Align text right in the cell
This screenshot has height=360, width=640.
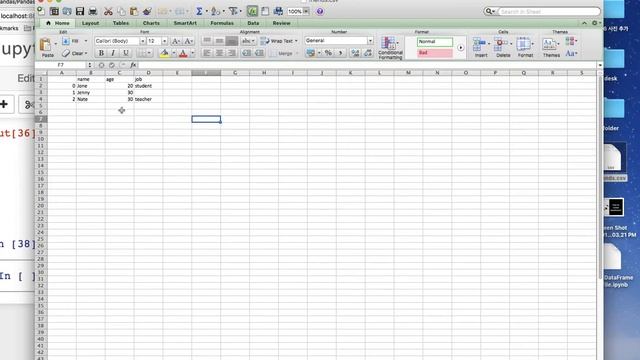click(x=232, y=53)
